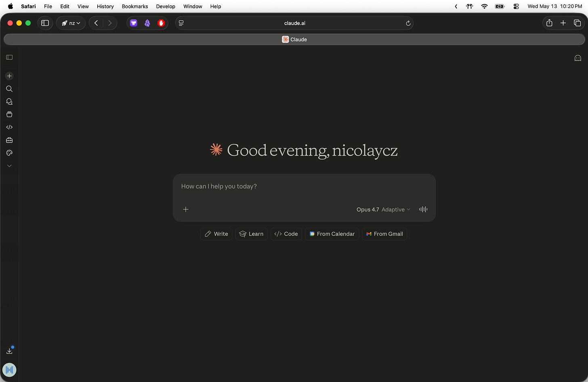
Task: Open the Help menu
Action: (216, 6)
